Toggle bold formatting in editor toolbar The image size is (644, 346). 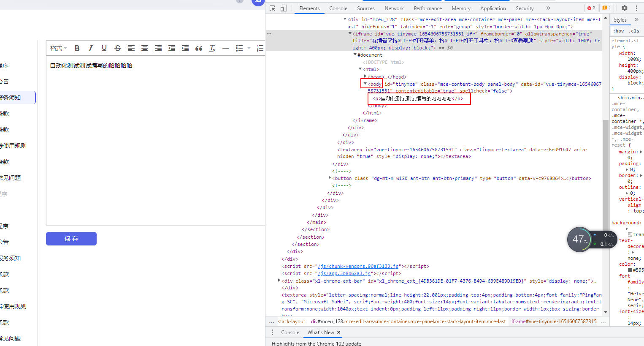coord(77,48)
